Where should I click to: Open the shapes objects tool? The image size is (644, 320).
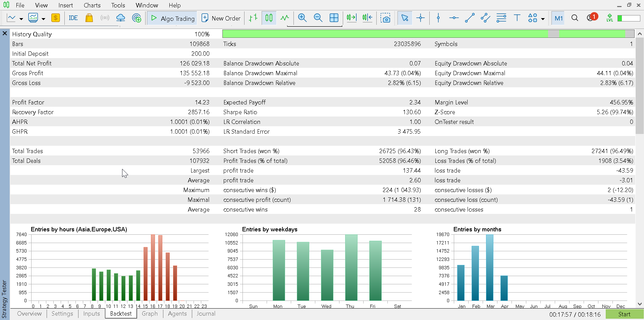click(533, 18)
